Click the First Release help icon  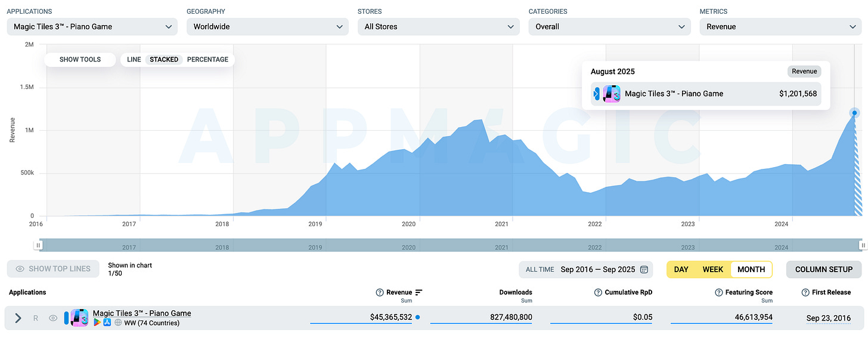click(x=807, y=292)
